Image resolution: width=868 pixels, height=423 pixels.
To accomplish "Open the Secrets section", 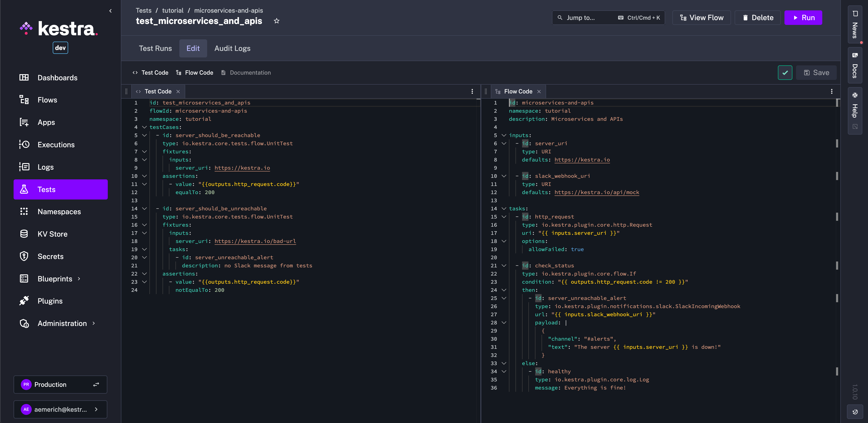I will (50, 256).
